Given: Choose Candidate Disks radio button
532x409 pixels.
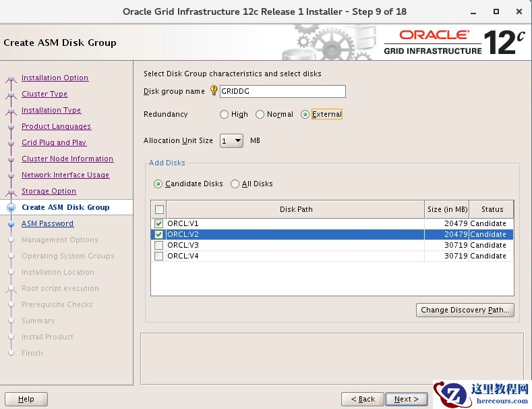Looking at the screenshot, I should 158,184.
